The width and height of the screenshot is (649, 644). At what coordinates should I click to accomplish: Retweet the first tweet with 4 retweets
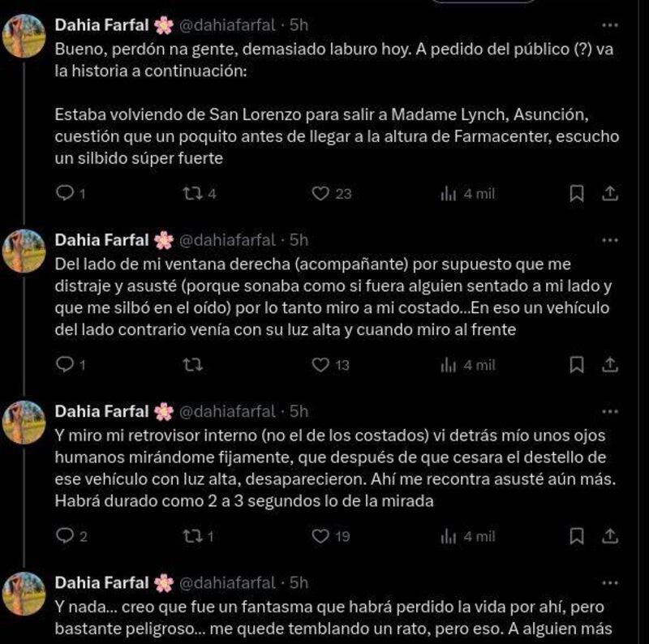pos(200,193)
